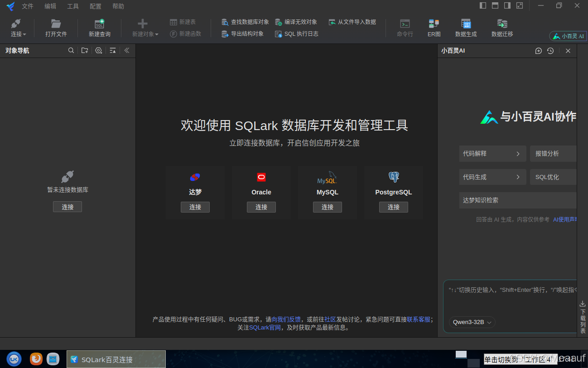Screen dimensions: 588x368
Task: Open the 文件 menu
Action: point(28,6)
